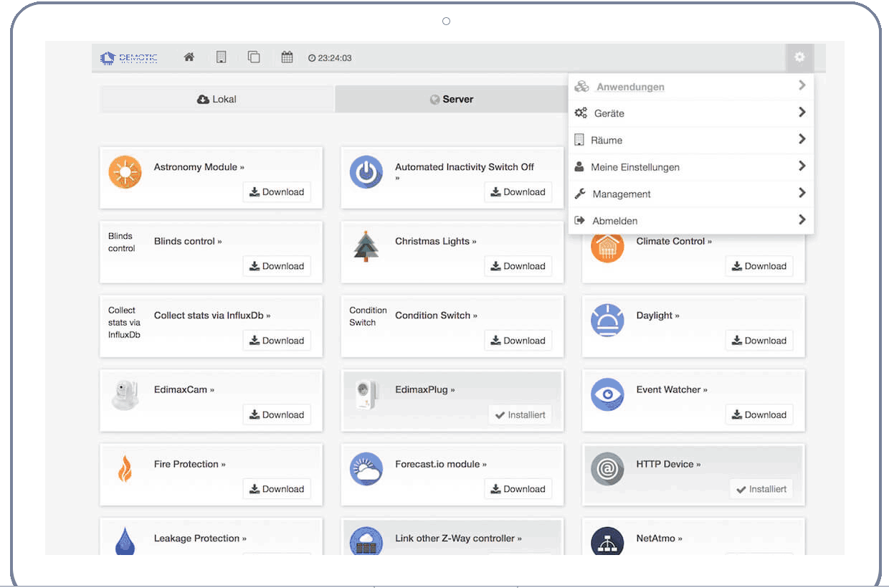Switch to the Server tab

tap(452, 99)
